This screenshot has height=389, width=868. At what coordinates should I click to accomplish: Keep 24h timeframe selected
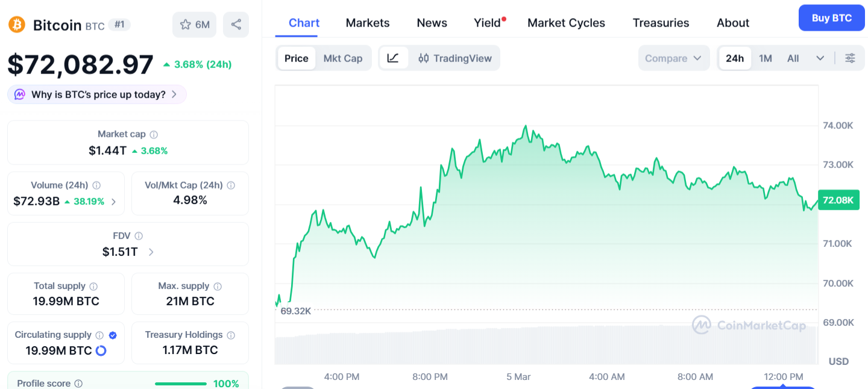pyautogui.click(x=735, y=58)
